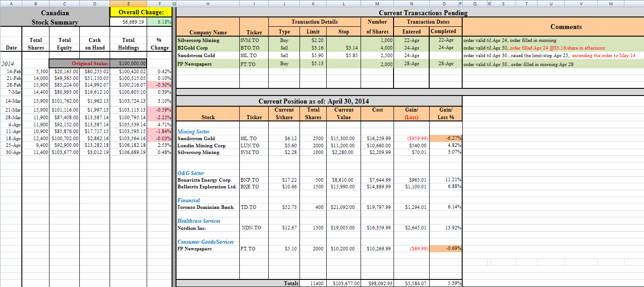Select 'Bonavista Energy Corp' stock cell
Screen dimensions: 644x287
(208, 180)
